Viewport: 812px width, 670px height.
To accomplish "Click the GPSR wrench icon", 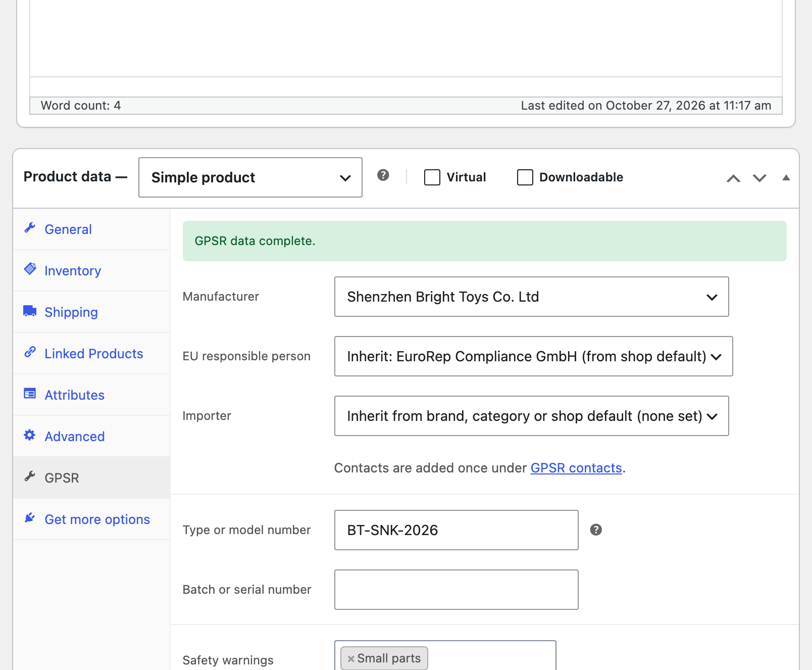I will pyautogui.click(x=30, y=476).
